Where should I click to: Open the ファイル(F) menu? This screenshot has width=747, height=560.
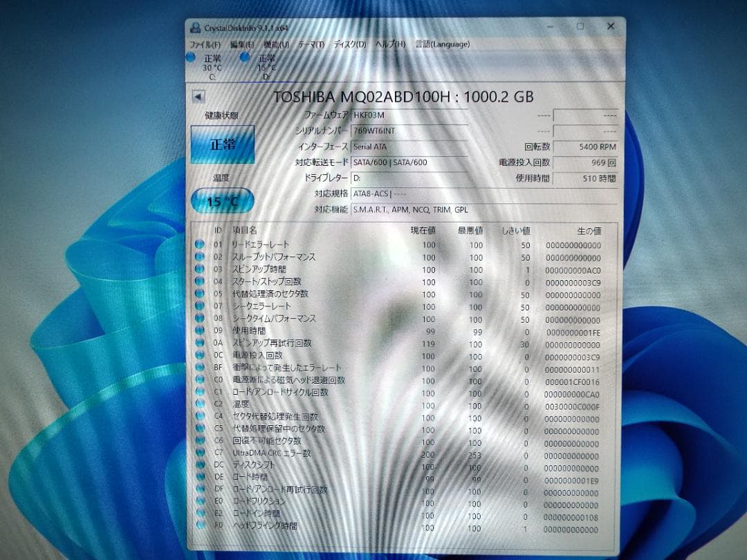point(204,43)
